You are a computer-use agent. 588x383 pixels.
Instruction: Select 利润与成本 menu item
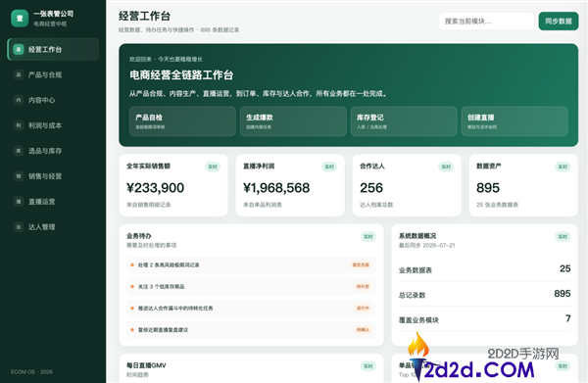53,125
